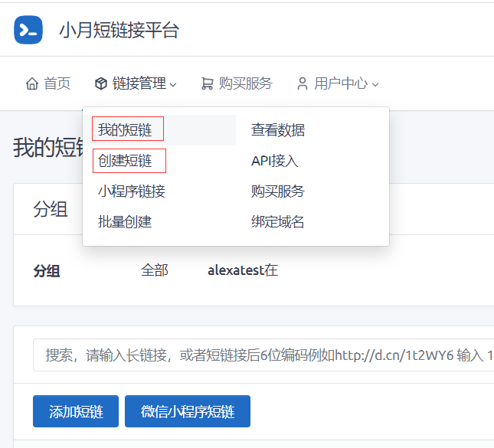494x448 pixels.
Task: Click the 微信小程序短链 button
Action: (188, 411)
